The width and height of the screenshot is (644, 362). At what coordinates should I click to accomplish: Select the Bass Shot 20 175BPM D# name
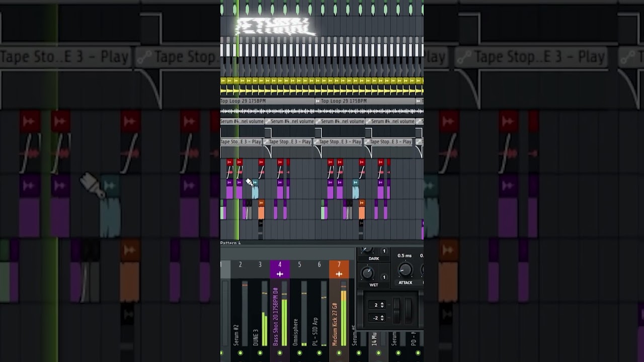[276, 317]
